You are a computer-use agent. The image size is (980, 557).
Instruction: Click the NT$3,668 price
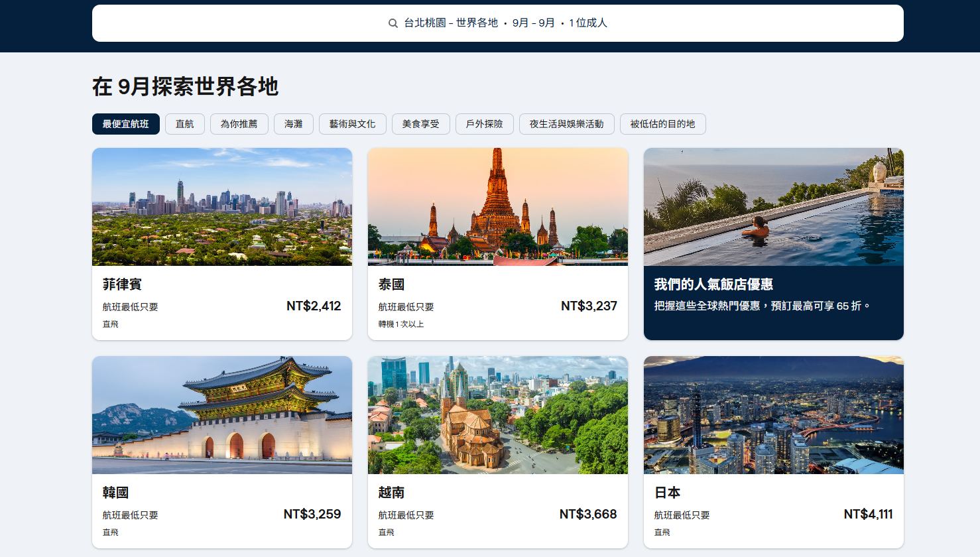(588, 515)
